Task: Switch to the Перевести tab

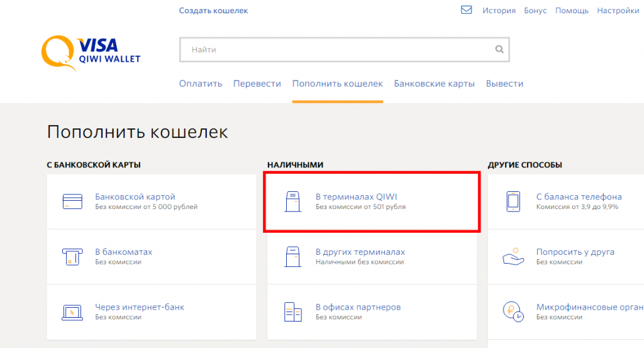Action: point(257,84)
